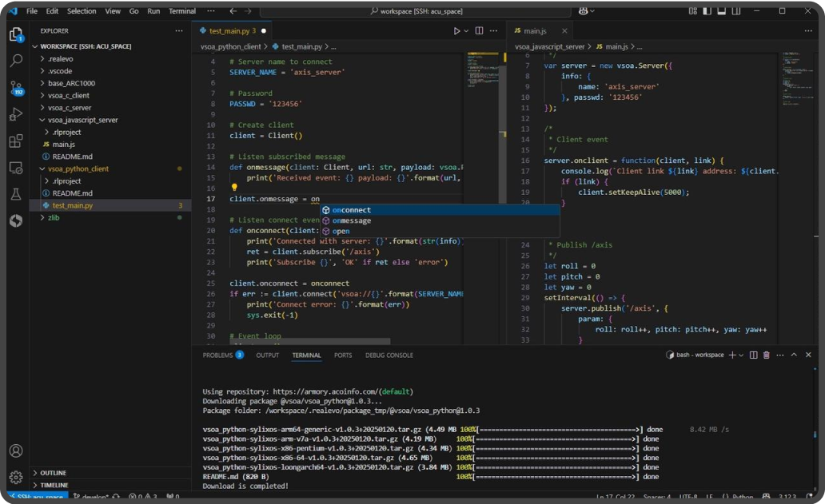This screenshot has height=504, width=825.
Task: Pick the onmessage autocomplete suggestion
Action: pyautogui.click(x=440, y=220)
